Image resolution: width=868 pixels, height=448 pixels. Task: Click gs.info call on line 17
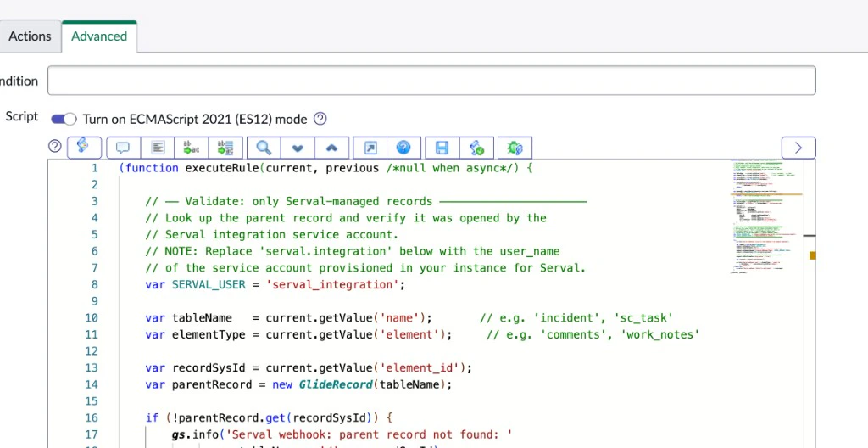pyautogui.click(x=196, y=434)
